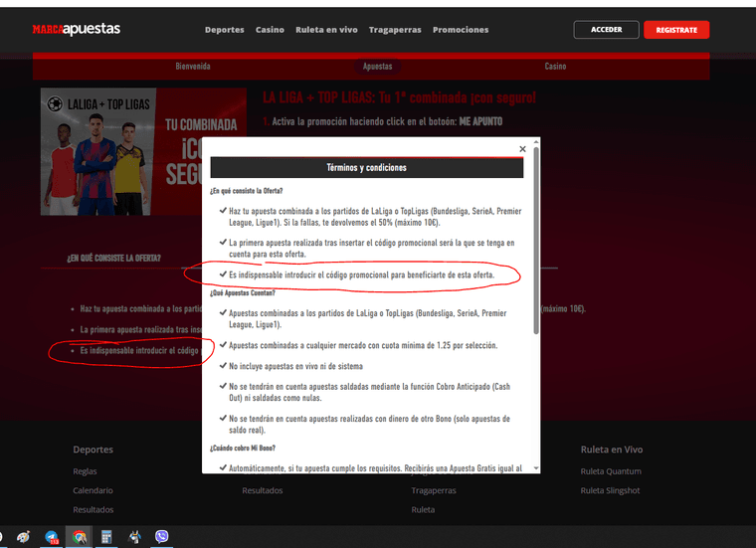Viewport: 756px width, 548px height.
Task: Follow the Ruleta Quantum footer link
Action: 610,471
